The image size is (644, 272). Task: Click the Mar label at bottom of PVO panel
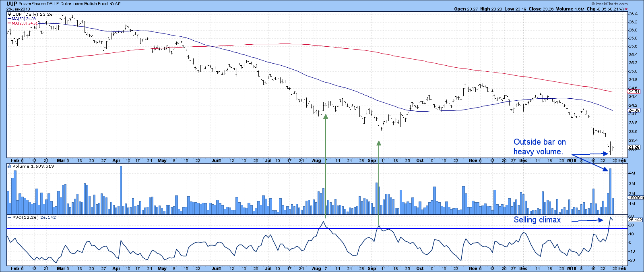tap(61, 268)
